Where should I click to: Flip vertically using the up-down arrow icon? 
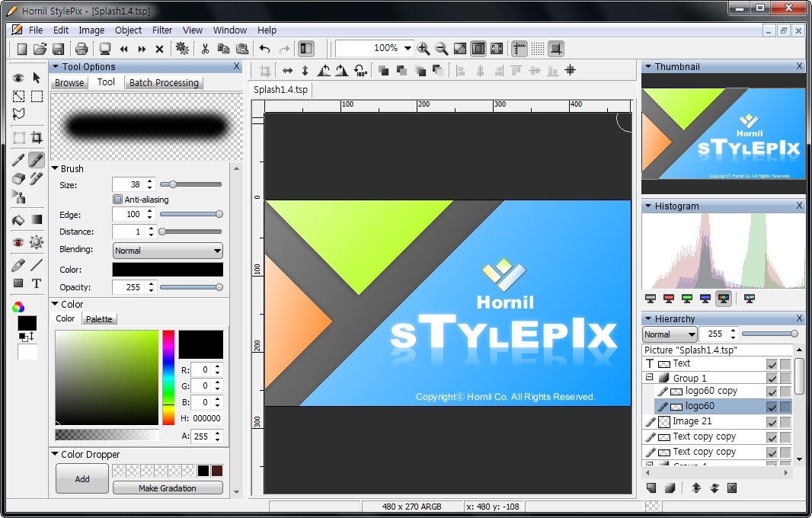tap(305, 70)
